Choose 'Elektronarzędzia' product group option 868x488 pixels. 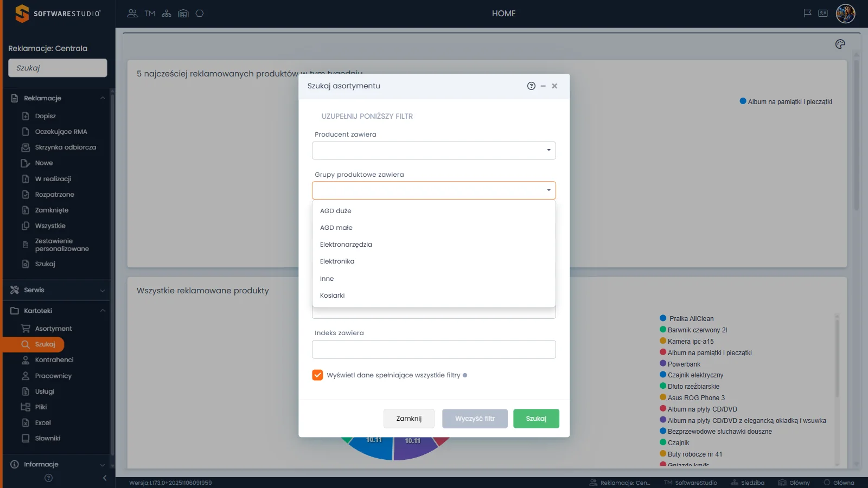(434, 245)
